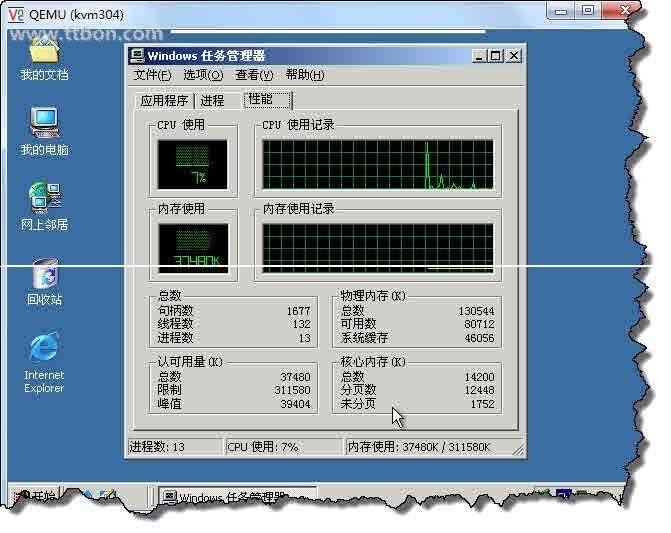Click the CPU 使用记录 history graph
The image size is (671, 533).
[x=378, y=164]
